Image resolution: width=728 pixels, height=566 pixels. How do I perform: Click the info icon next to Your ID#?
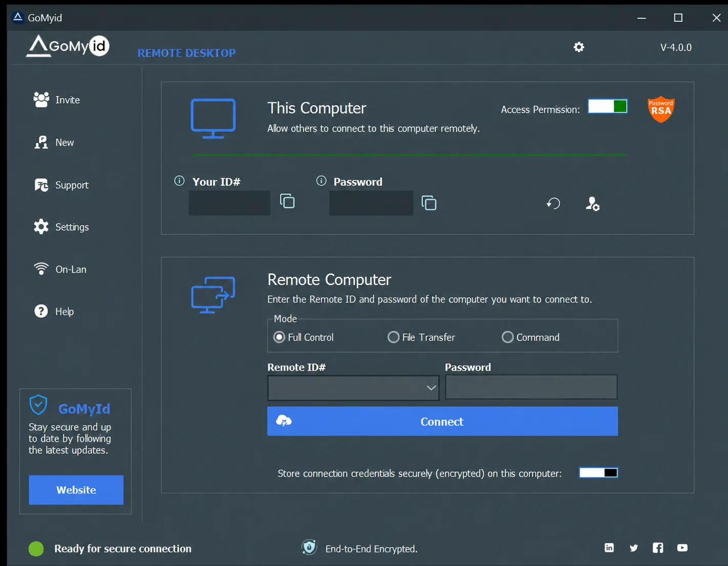pos(179,181)
